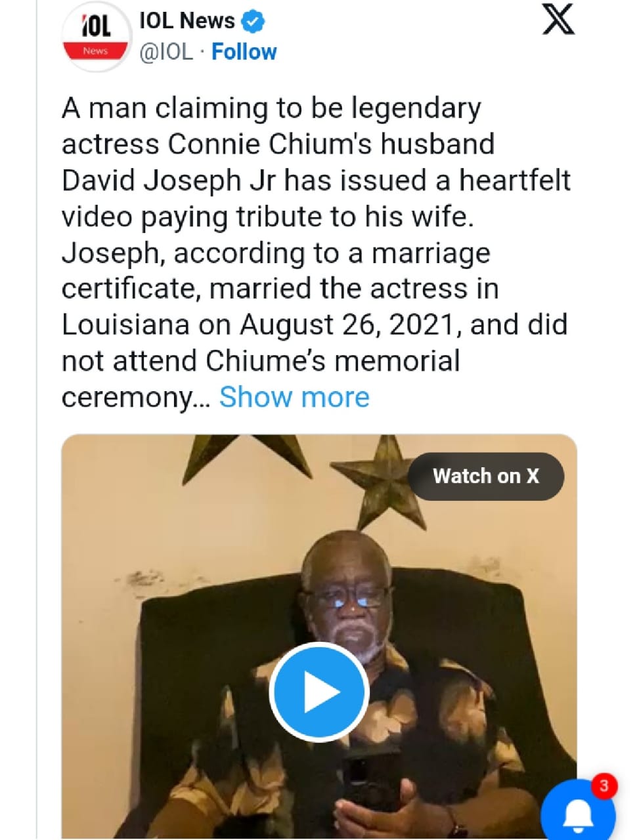637x840 pixels.
Task: Click the tweet's first line of text
Action: (x=271, y=108)
